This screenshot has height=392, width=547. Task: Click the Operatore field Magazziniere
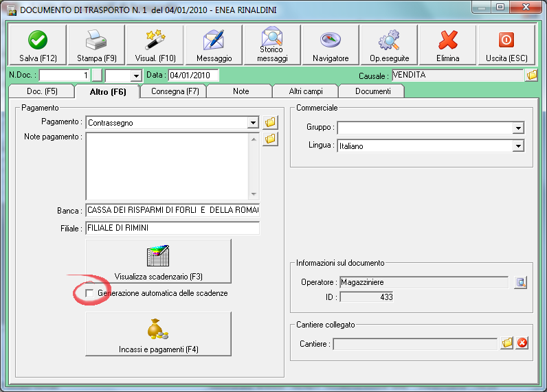click(424, 282)
